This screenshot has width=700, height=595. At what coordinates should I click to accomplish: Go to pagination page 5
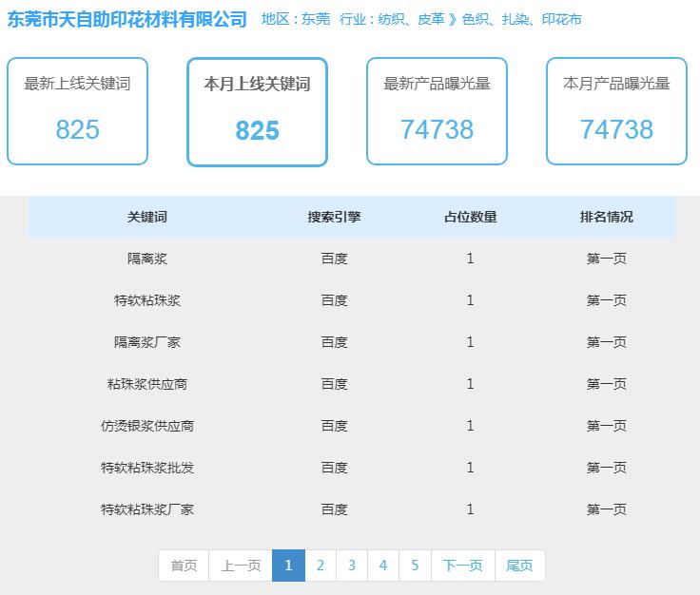click(x=415, y=566)
